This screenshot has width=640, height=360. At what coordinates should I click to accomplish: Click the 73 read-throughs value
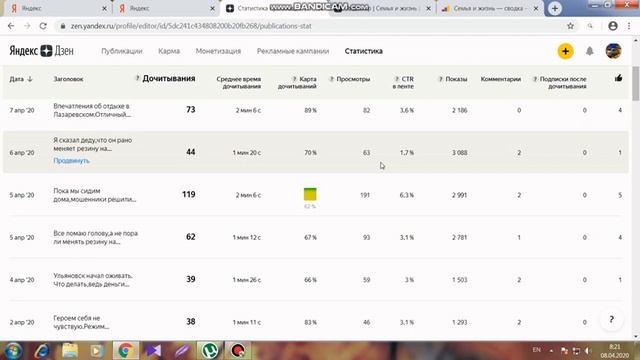point(191,109)
